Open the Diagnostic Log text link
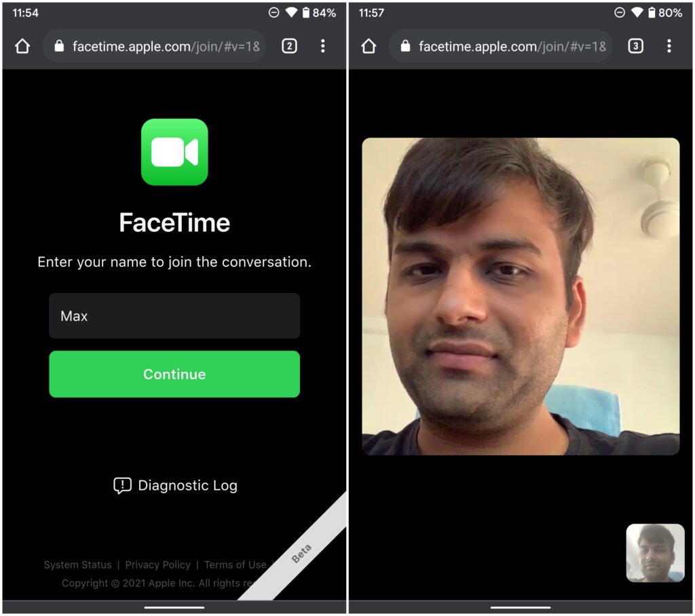This screenshot has height=616, width=695. (187, 486)
